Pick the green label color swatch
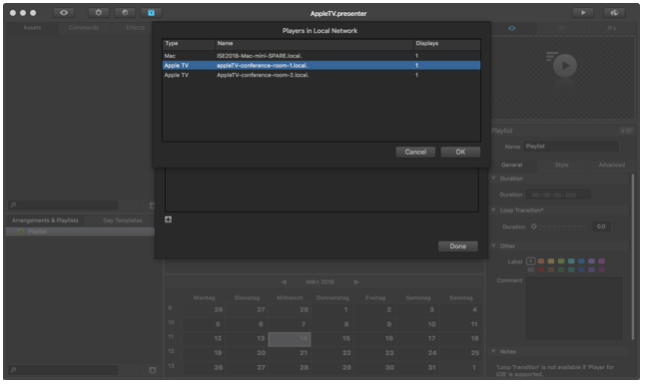This screenshot has width=645, height=385. [561, 261]
